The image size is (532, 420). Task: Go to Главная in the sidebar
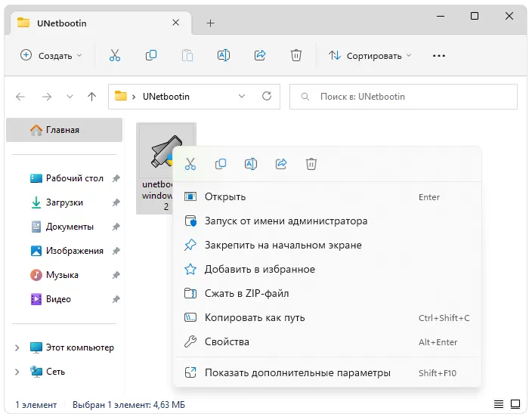[64, 130]
